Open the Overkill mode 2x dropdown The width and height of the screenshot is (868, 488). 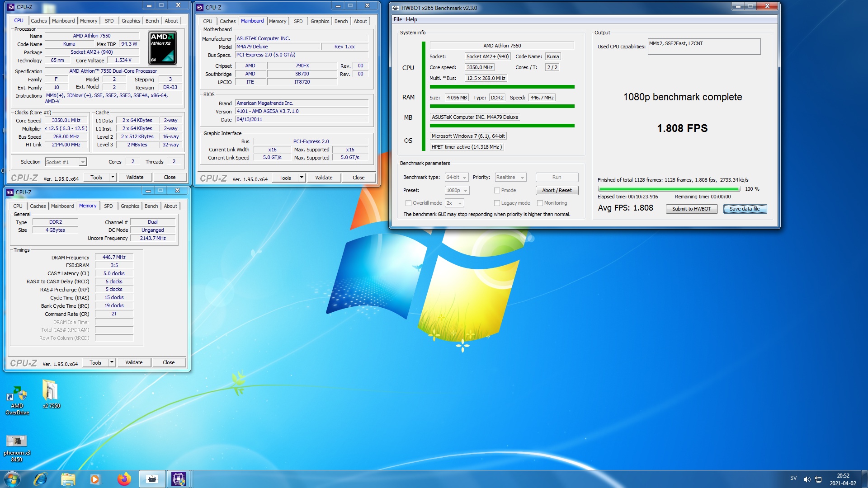coord(454,203)
